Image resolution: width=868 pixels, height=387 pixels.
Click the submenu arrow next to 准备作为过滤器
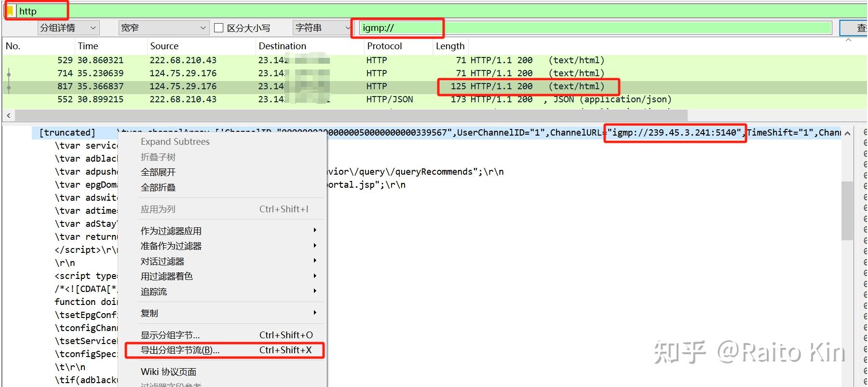315,245
